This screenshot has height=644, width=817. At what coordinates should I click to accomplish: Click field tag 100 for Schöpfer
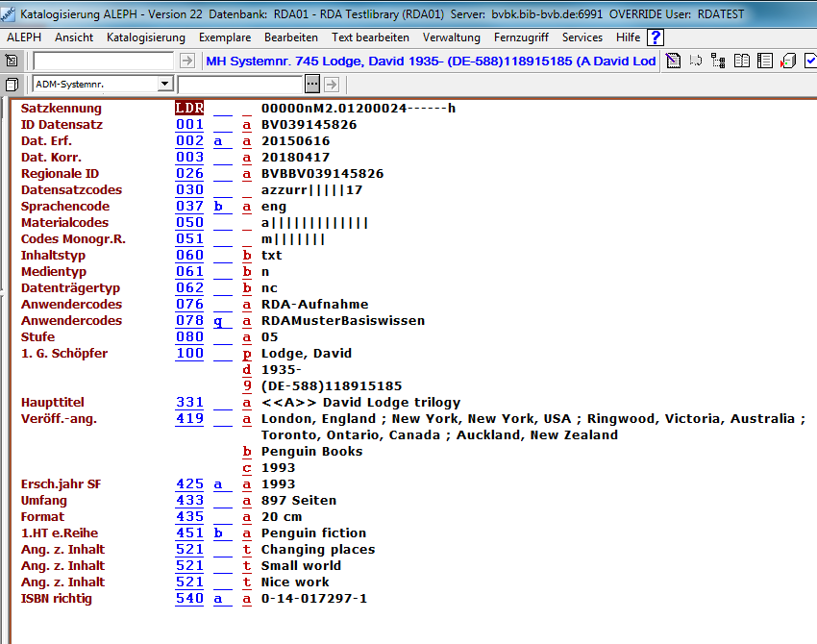[189, 354]
